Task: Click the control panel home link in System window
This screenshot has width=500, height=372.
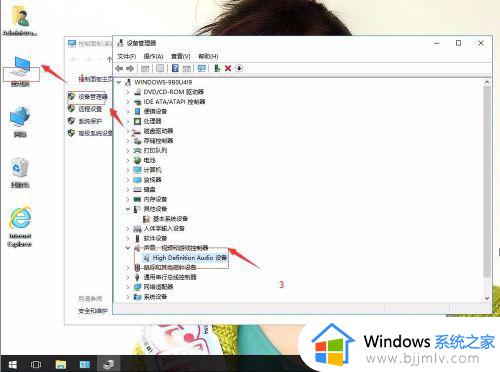Action: [95, 79]
